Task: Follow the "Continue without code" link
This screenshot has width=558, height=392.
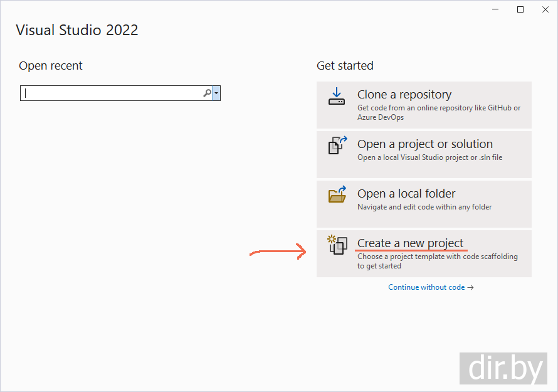Action: (431, 287)
